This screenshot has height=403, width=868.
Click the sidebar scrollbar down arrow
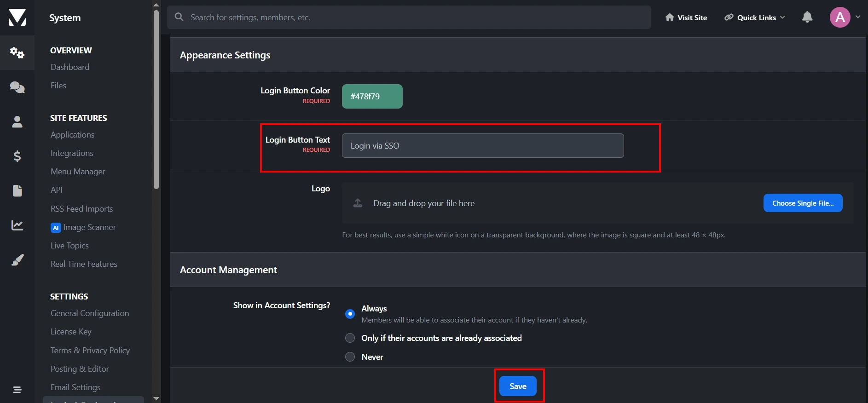pos(156,398)
